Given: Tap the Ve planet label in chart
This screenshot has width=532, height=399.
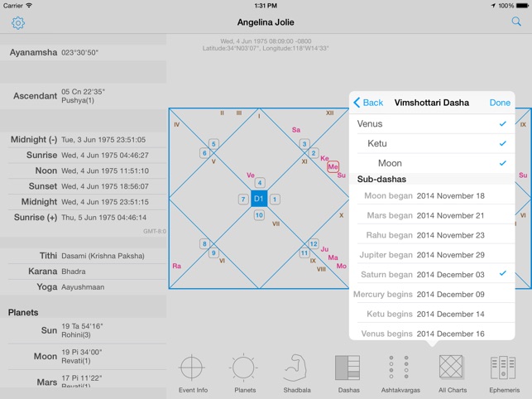Looking at the screenshot, I should click(251, 175).
